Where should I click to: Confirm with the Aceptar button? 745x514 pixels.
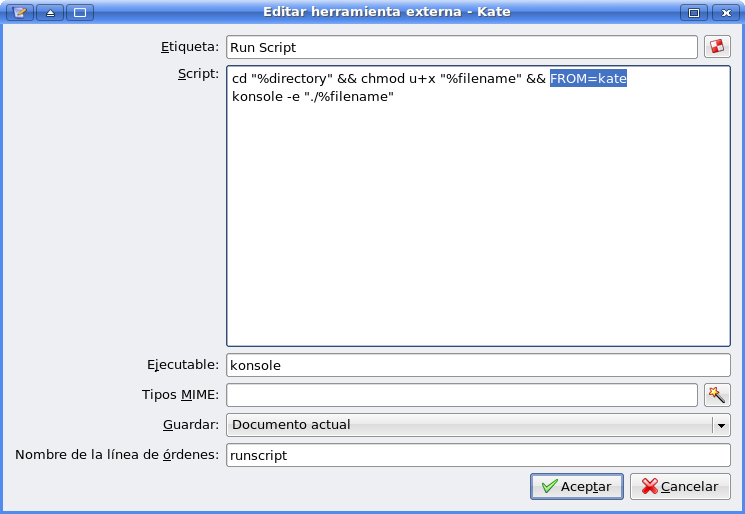tap(577, 486)
